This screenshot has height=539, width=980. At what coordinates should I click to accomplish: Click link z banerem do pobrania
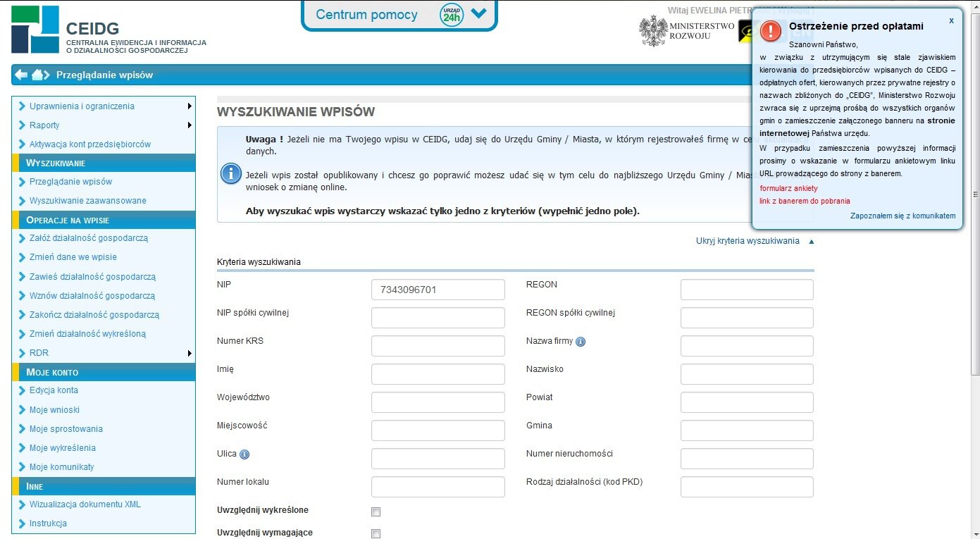tap(805, 201)
